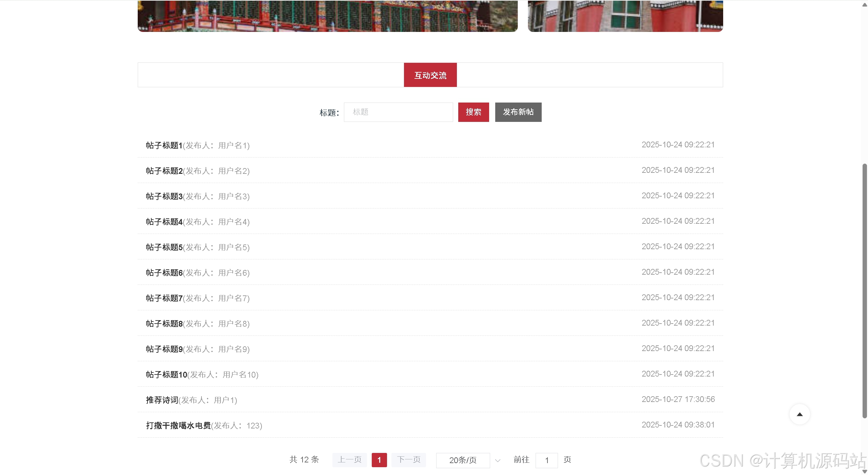This screenshot has height=475, width=868.
Task: Select the 互动交流 tab
Action: point(430,75)
